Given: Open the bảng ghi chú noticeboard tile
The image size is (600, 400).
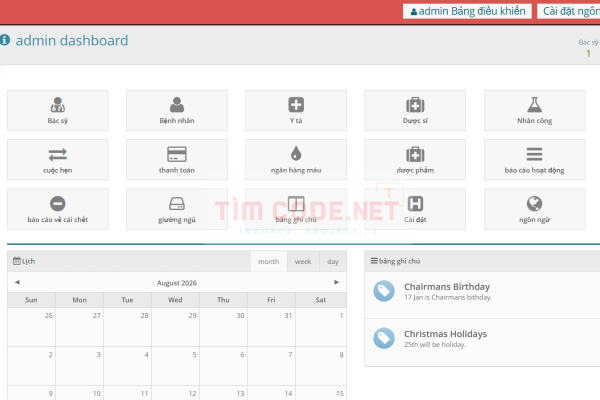Looking at the screenshot, I should tap(296, 209).
